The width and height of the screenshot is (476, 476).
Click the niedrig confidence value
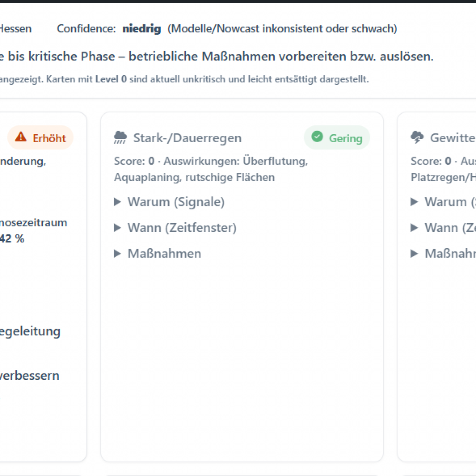pyautogui.click(x=141, y=28)
